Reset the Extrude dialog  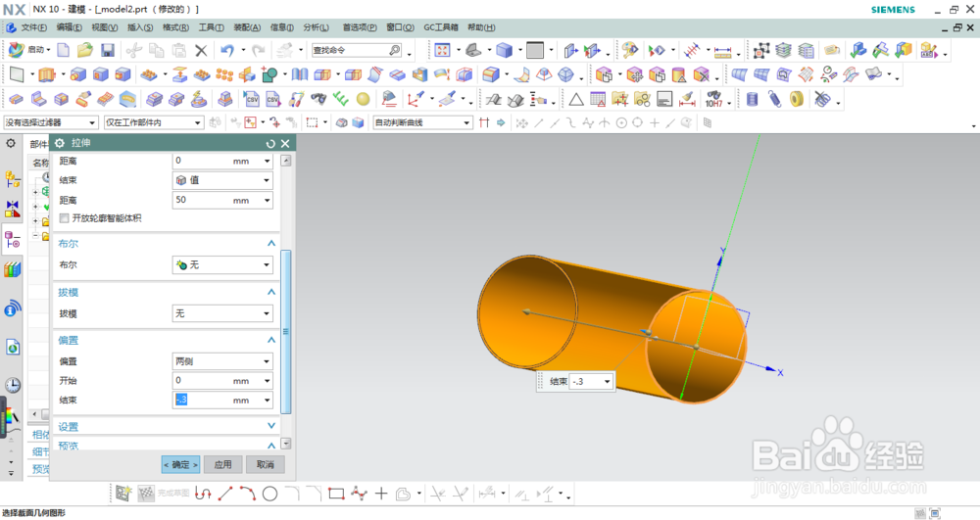click(270, 144)
